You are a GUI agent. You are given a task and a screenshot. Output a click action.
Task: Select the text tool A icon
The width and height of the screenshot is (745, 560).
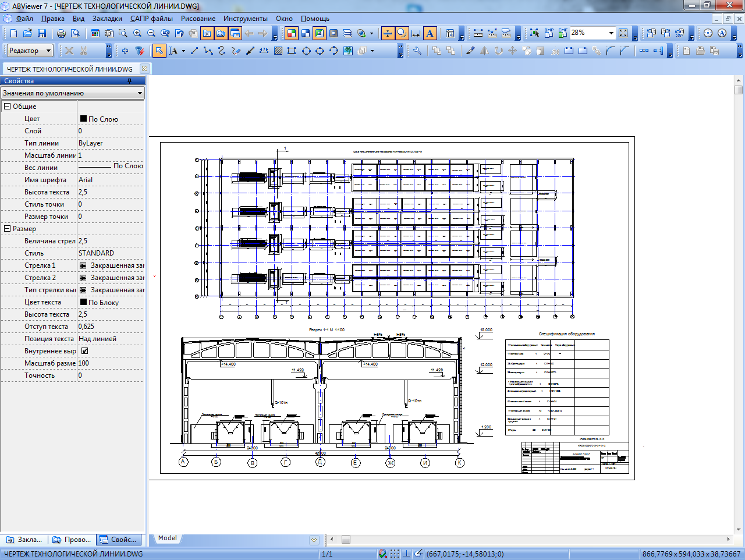coord(173,51)
